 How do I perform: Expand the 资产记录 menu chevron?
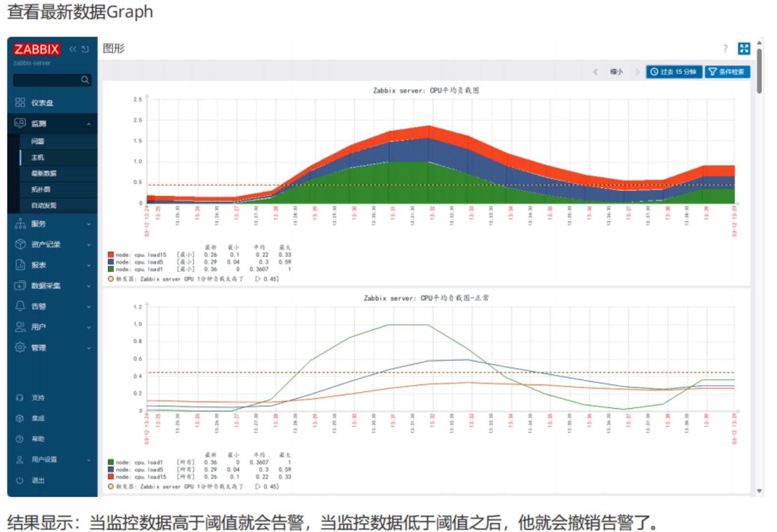click(x=89, y=245)
